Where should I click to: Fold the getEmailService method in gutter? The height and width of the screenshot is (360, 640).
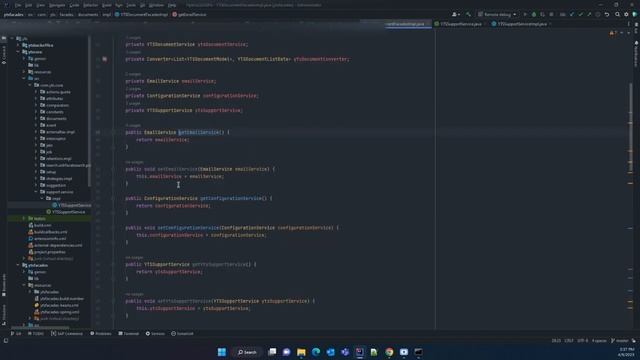pos(113,132)
